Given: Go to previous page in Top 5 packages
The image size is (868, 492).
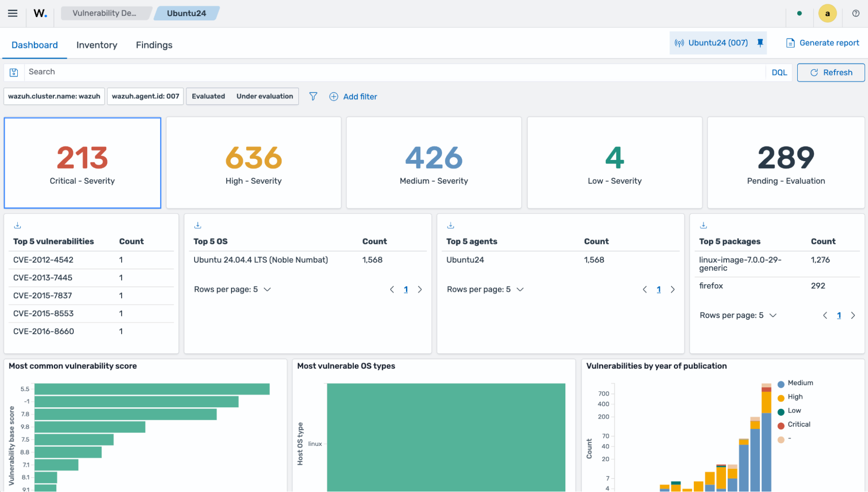Looking at the screenshot, I should [x=825, y=316].
